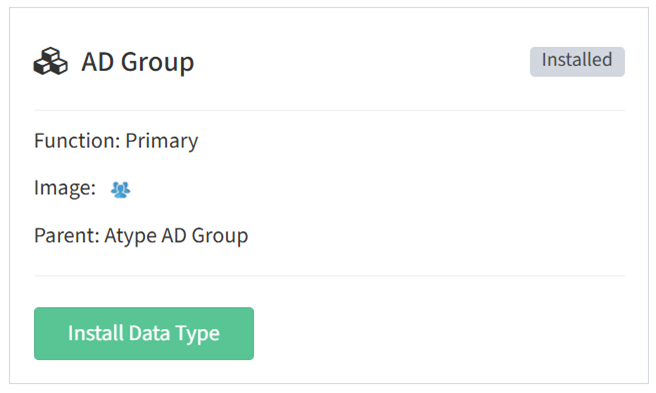
Task: Click the divider line above the install button
Action: click(329, 276)
